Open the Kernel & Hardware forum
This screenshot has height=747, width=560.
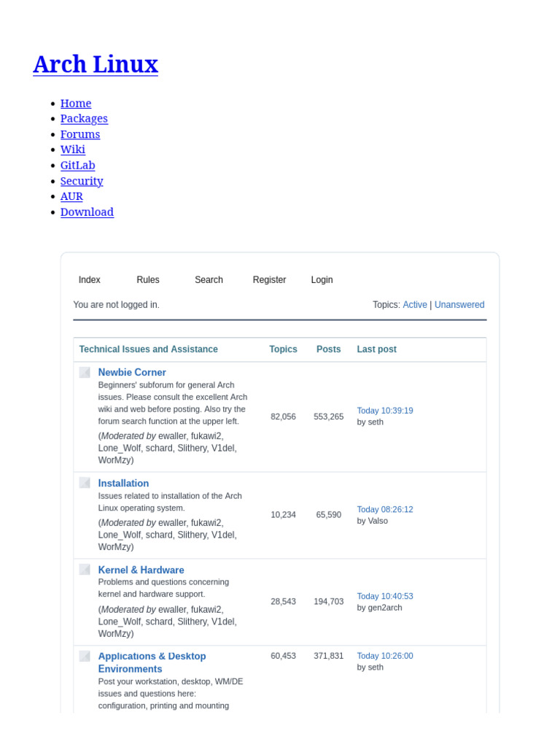click(141, 570)
